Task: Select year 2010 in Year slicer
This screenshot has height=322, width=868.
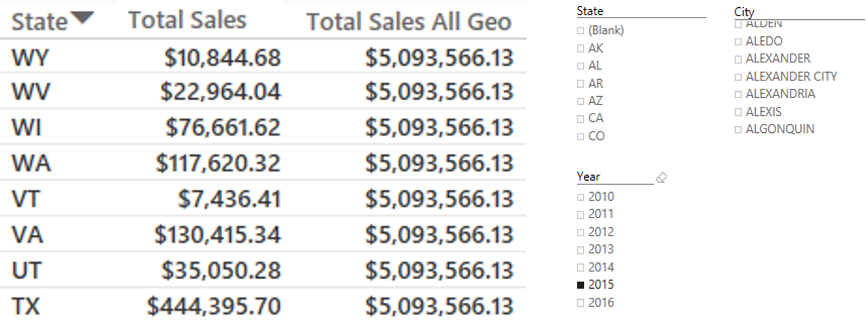Action: point(581,197)
